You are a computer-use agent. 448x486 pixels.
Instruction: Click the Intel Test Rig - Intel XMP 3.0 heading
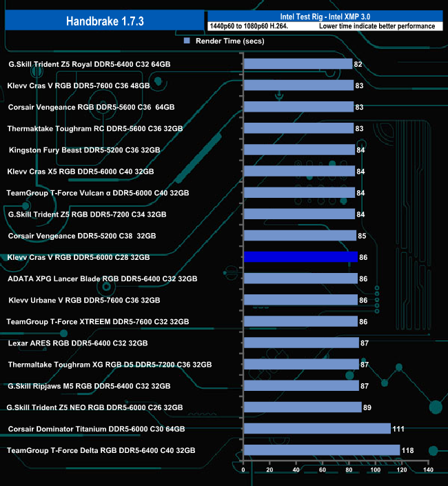[x=325, y=17]
